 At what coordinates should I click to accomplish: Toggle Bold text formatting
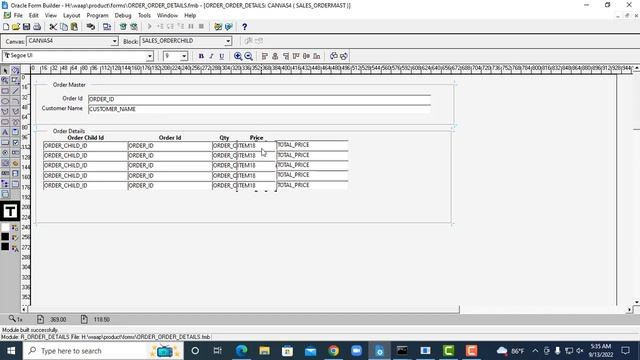(x=201, y=56)
